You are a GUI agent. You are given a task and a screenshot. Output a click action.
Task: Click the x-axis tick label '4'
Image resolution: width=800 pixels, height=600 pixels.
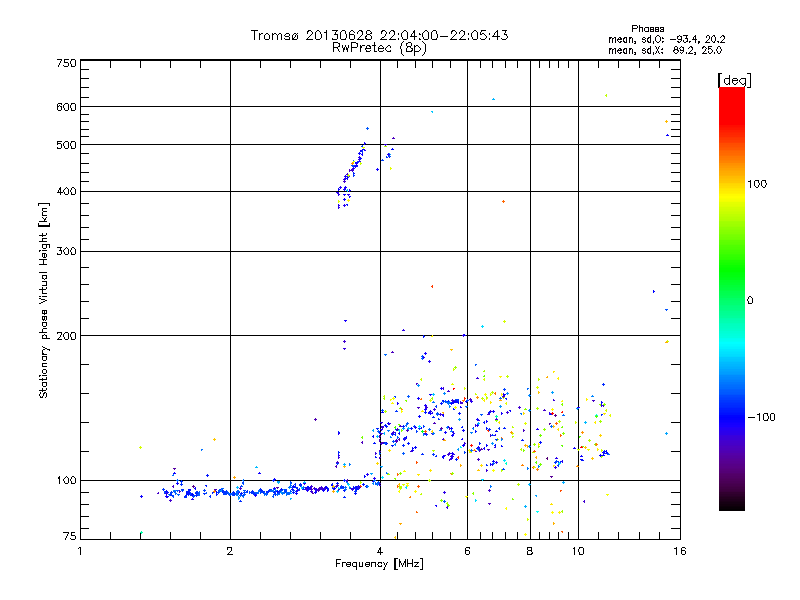pos(380,551)
